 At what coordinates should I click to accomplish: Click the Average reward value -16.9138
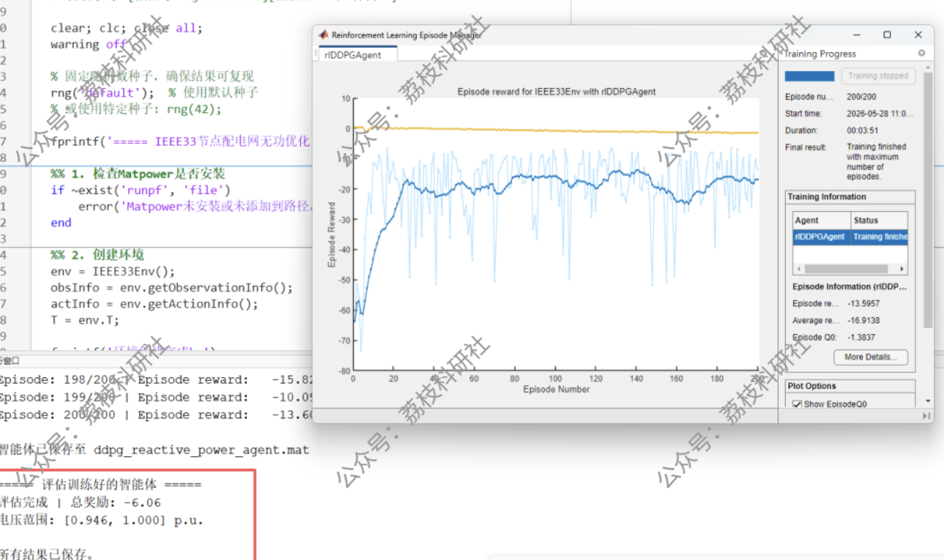point(863,321)
